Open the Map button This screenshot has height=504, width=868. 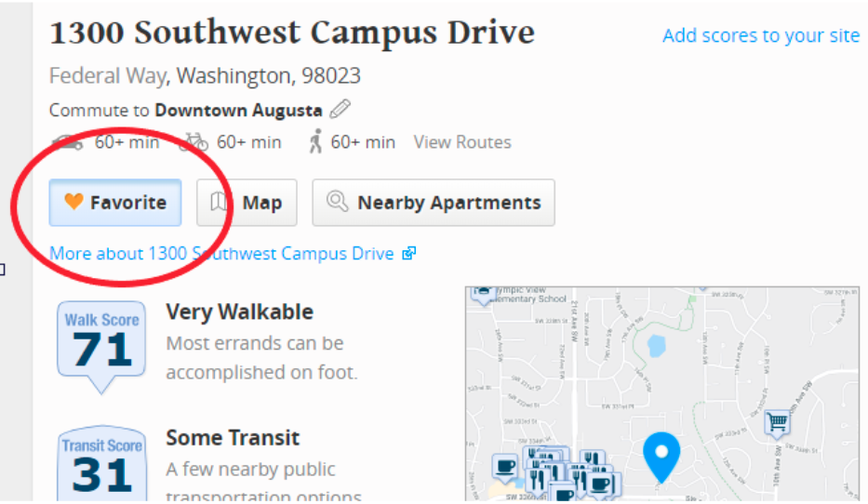(x=247, y=203)
